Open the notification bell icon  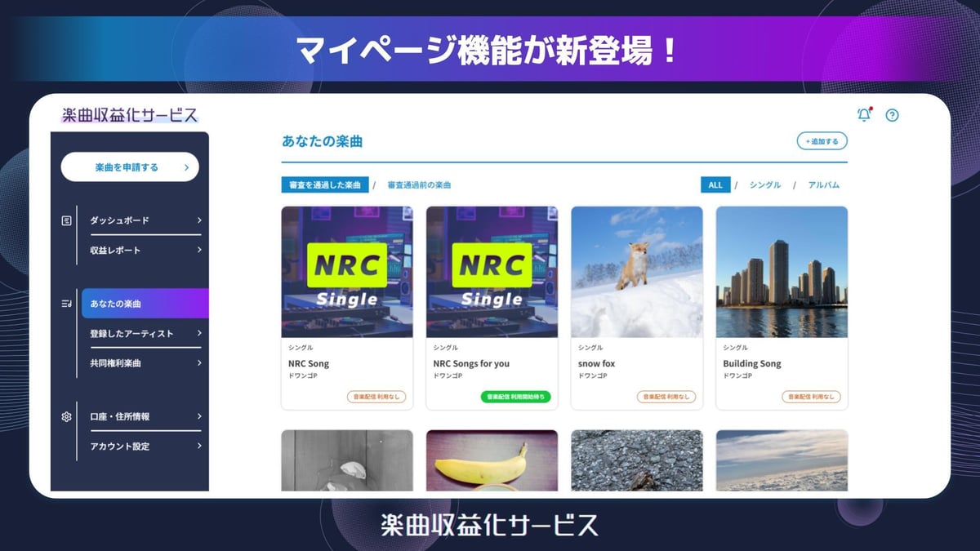(863, 115)
